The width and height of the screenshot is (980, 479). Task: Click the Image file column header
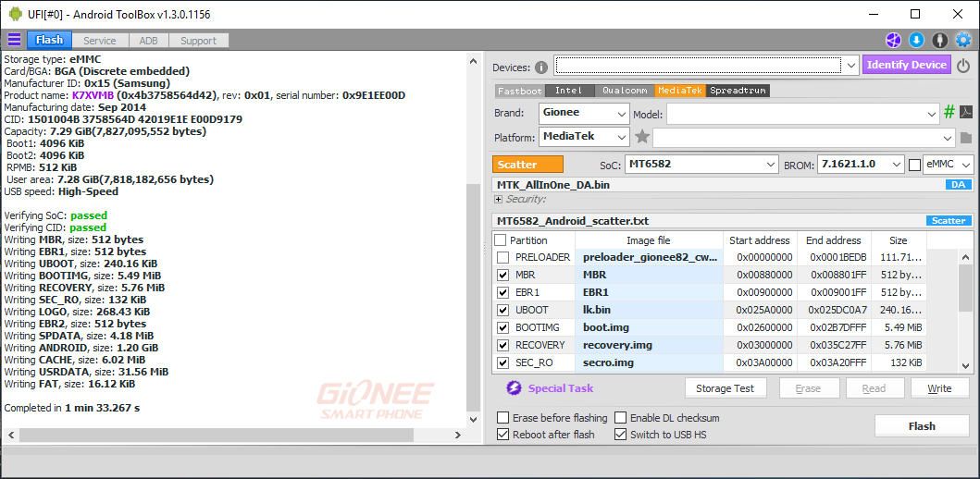tap(648, 240)
